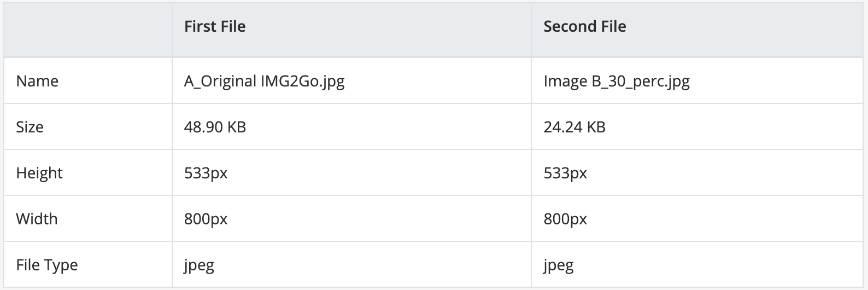
Task: Click the text 'First' in the header
Action: pos(200,26)
